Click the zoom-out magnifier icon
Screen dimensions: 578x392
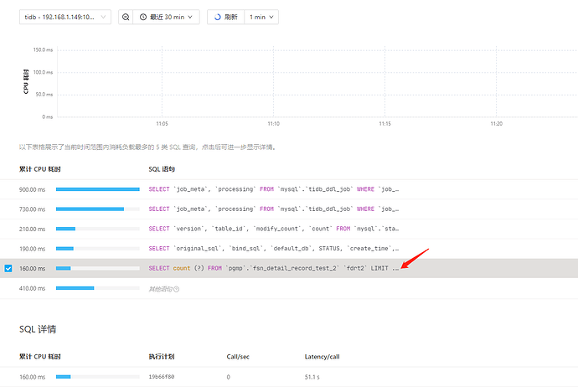click(x=126, y=17)
